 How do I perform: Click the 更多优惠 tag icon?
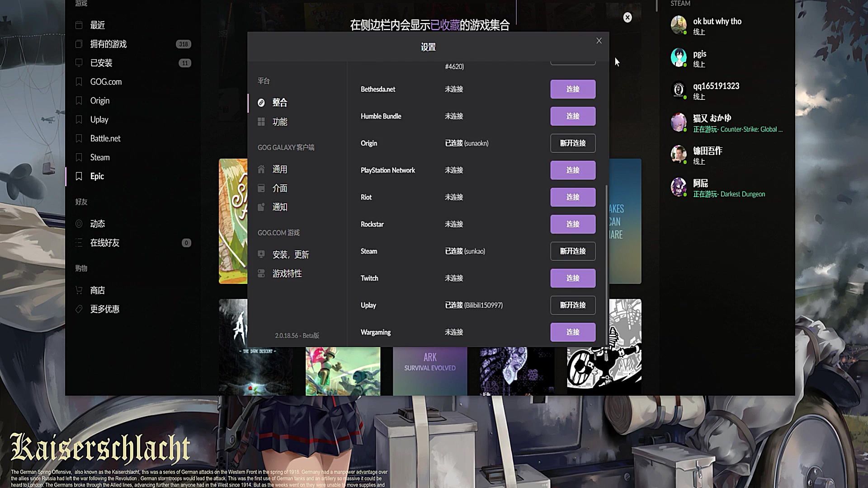(x=79, y=309)
